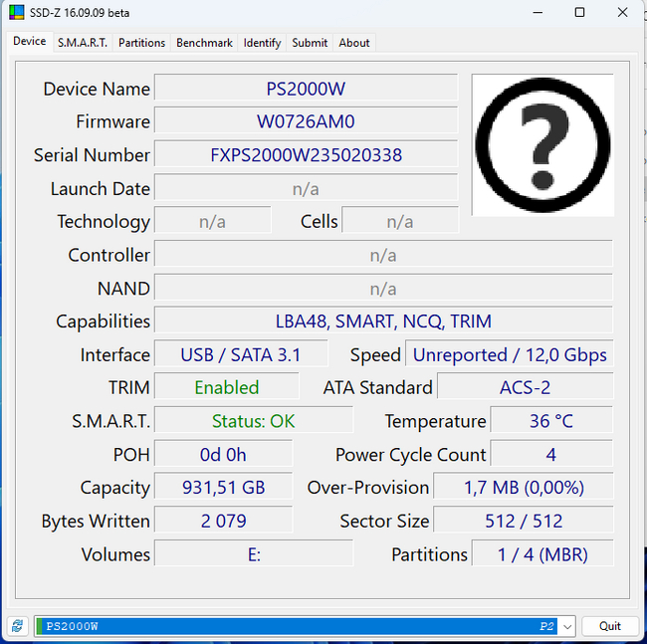Viewport: 647px width, 644px height.
Task: Maximize the SSD-Z window
Action: (x=579, y=13)
